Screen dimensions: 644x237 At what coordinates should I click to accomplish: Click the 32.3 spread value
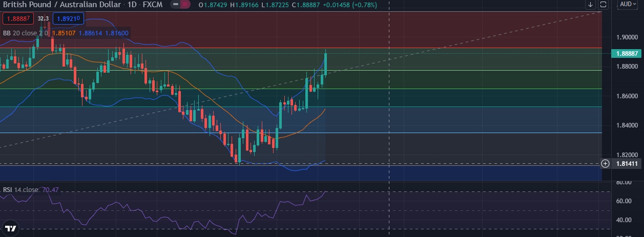43,19
